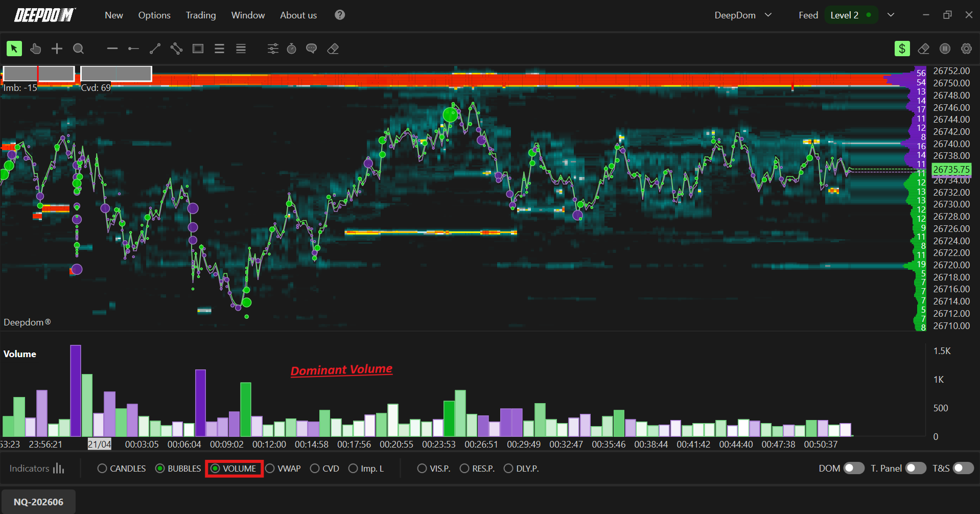980x514 pixels.
Task: Click the stopwatch timer icon
Action: [x=292, y=49]
